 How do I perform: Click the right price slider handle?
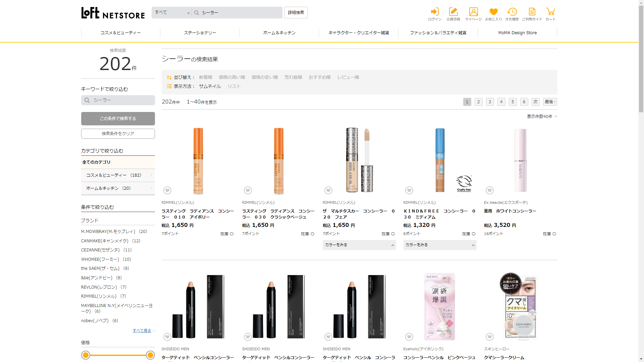(x=150, y=355)
